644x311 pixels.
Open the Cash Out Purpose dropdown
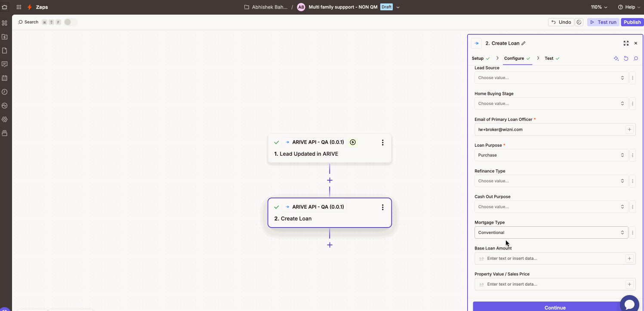551,207
